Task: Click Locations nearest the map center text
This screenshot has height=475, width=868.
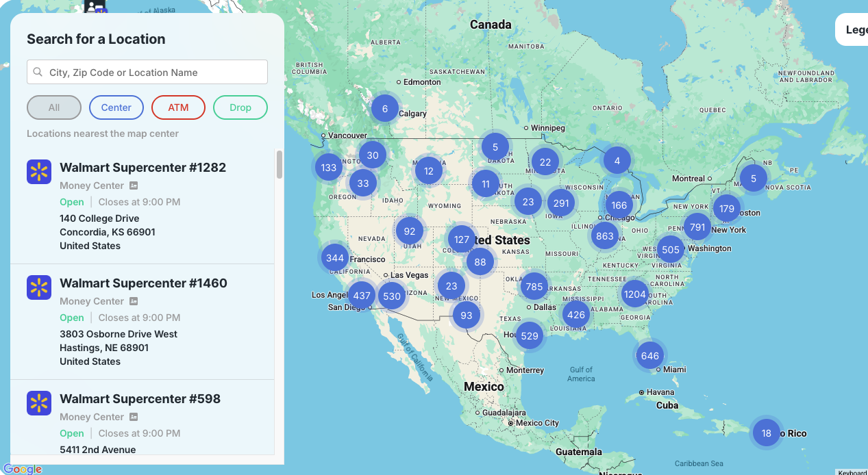Action: coord(103,133)
